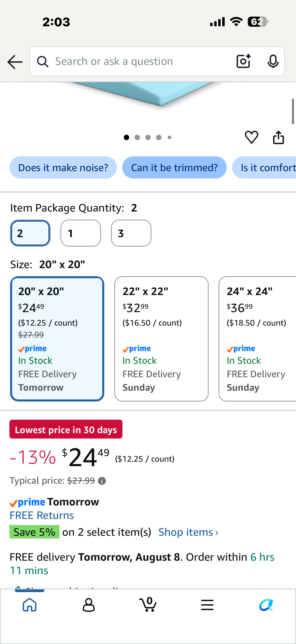
Task: Open the cart icon in bottom bar
Action: [148, 604]
